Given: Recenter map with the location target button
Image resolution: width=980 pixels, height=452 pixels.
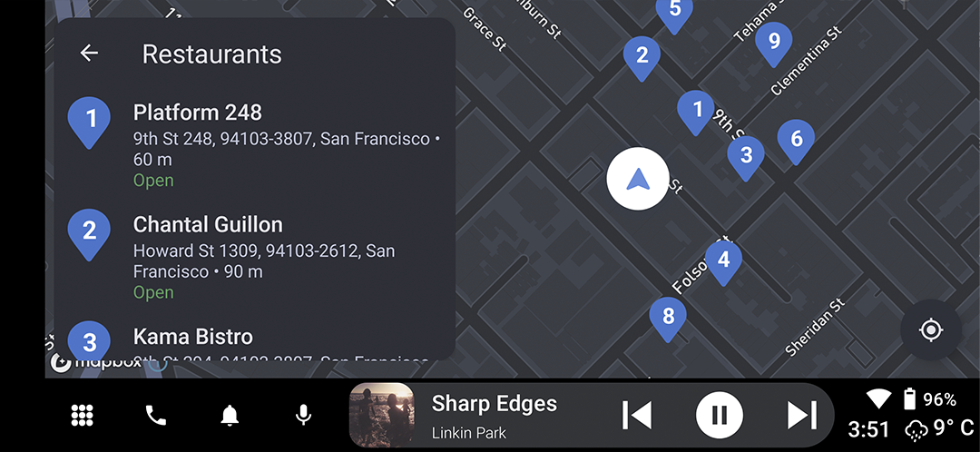Looking at the screenshot, I should pos(931,329).
